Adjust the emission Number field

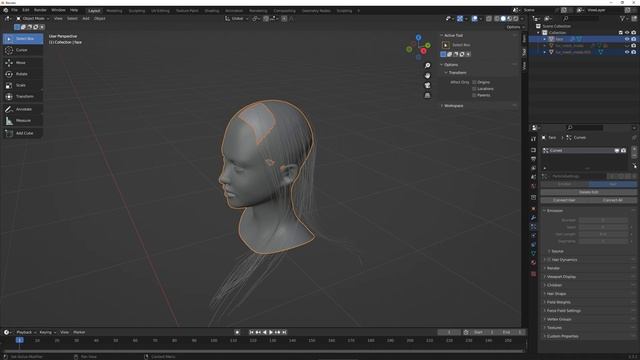click(603, 220)
